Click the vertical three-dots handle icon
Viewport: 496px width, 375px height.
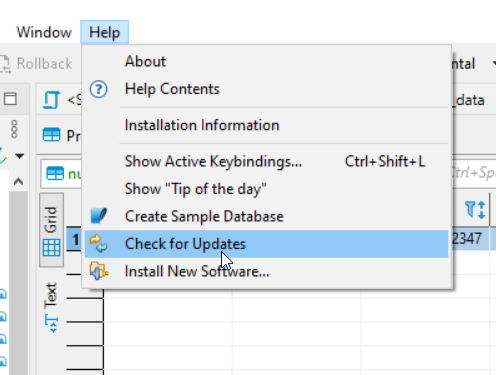(x=14, y=129)
